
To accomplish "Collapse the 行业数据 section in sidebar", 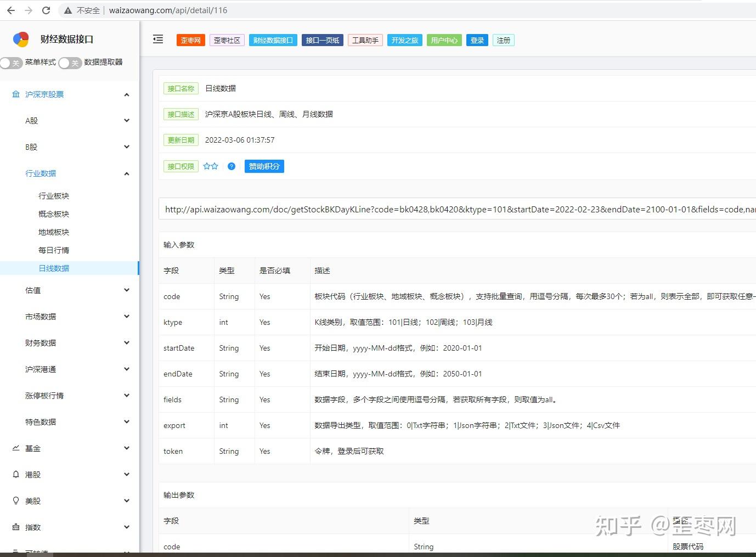I will (127, 173).
